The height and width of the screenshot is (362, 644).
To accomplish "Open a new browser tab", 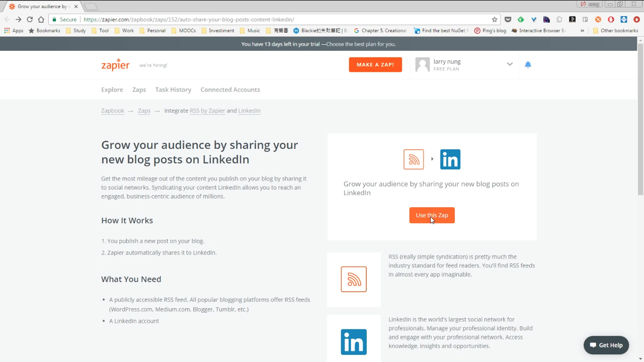I will pos(91,7).
